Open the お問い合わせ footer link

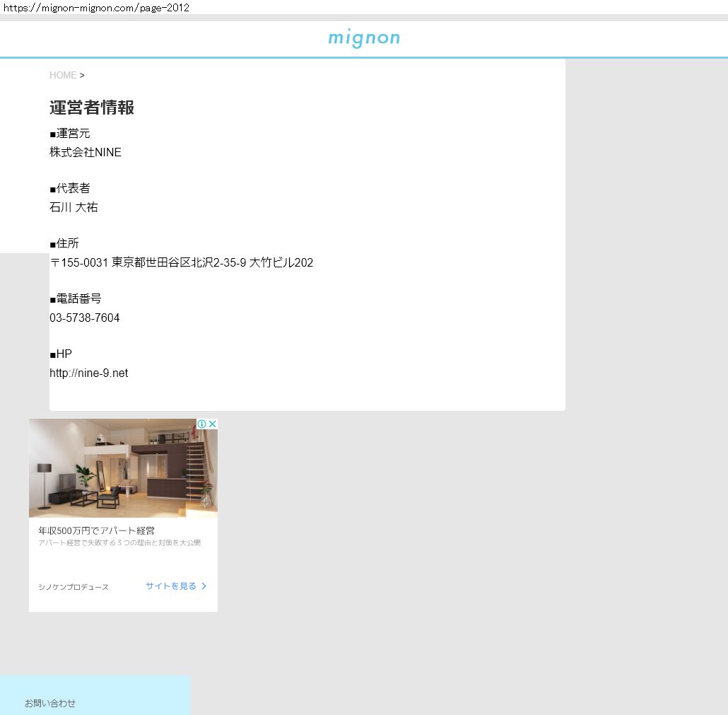pos(50,703)
